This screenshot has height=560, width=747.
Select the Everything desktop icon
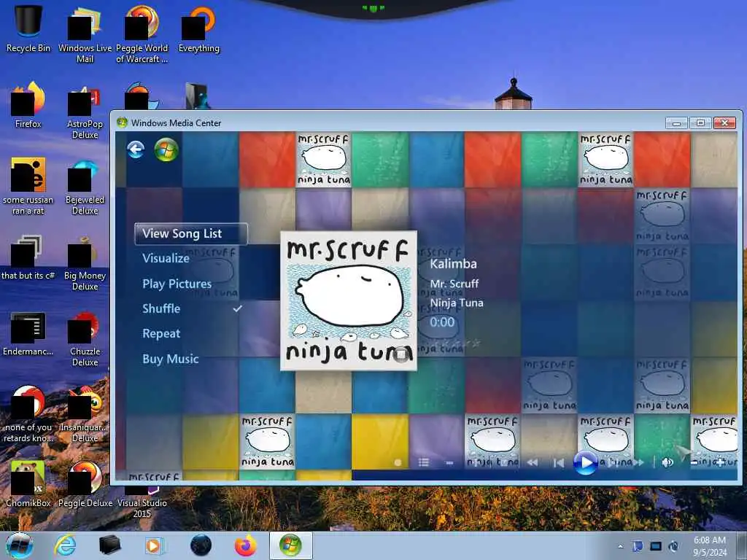pos(198,28)
